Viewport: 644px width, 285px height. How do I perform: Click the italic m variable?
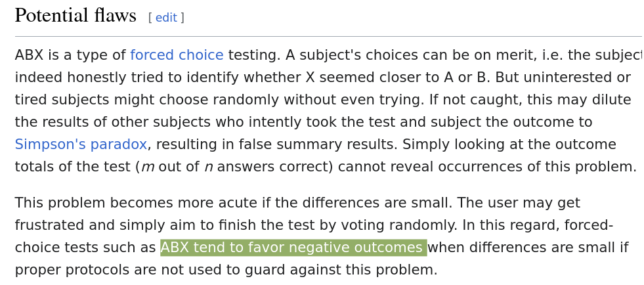click(148, 167)
